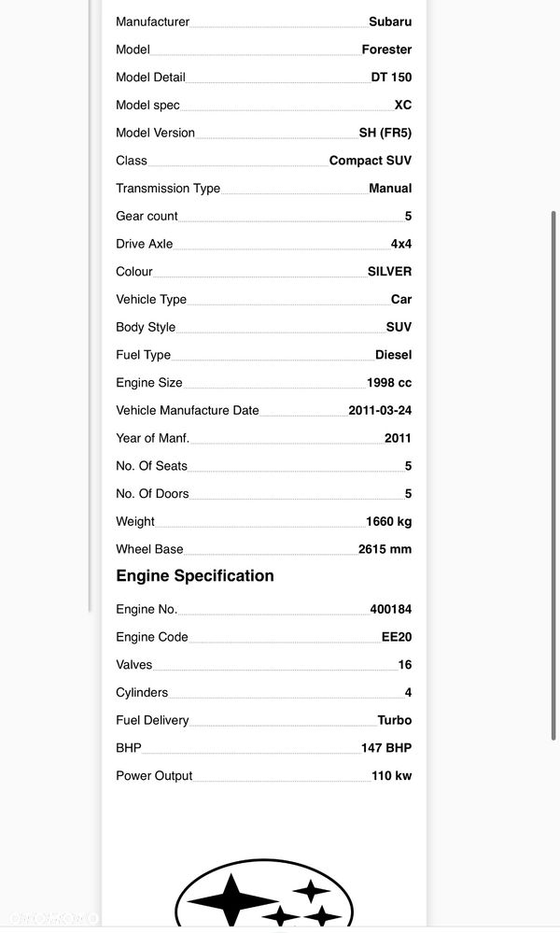Click the Transmission Type value Manual
Screen dimensions: 560x933
pos(390,188)
